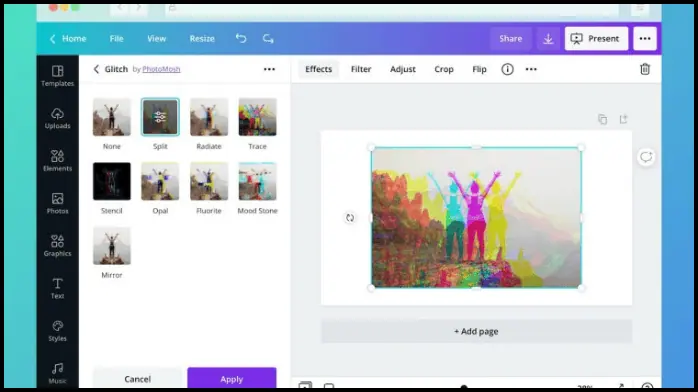
Task: Choose the Stencil glitch effect
Action: [112, 182]
